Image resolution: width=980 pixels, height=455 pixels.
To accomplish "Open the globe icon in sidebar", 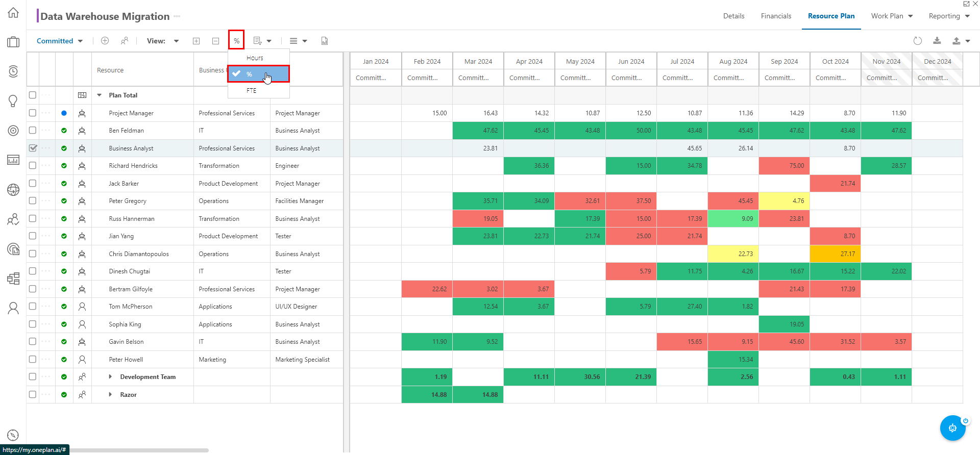I will 13,190.
